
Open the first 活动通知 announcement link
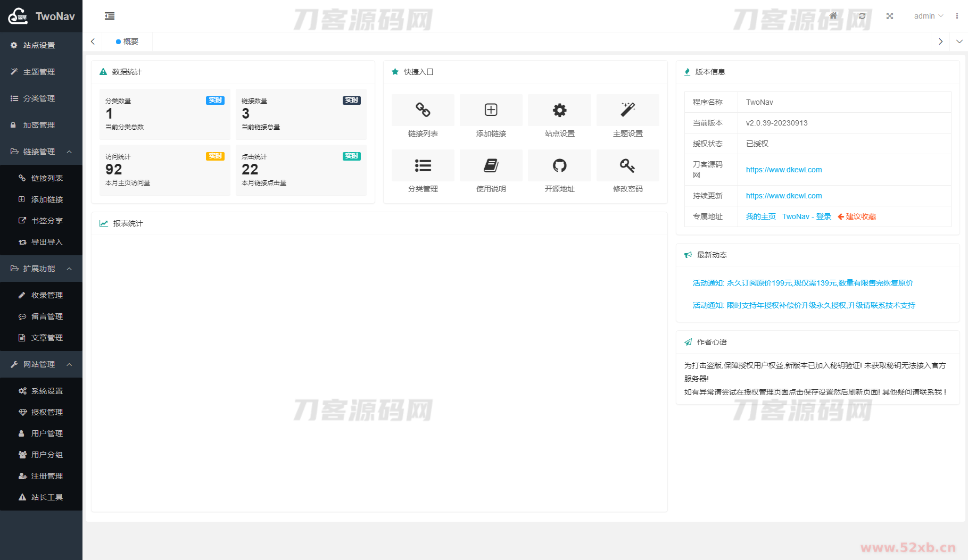[802, 283]
